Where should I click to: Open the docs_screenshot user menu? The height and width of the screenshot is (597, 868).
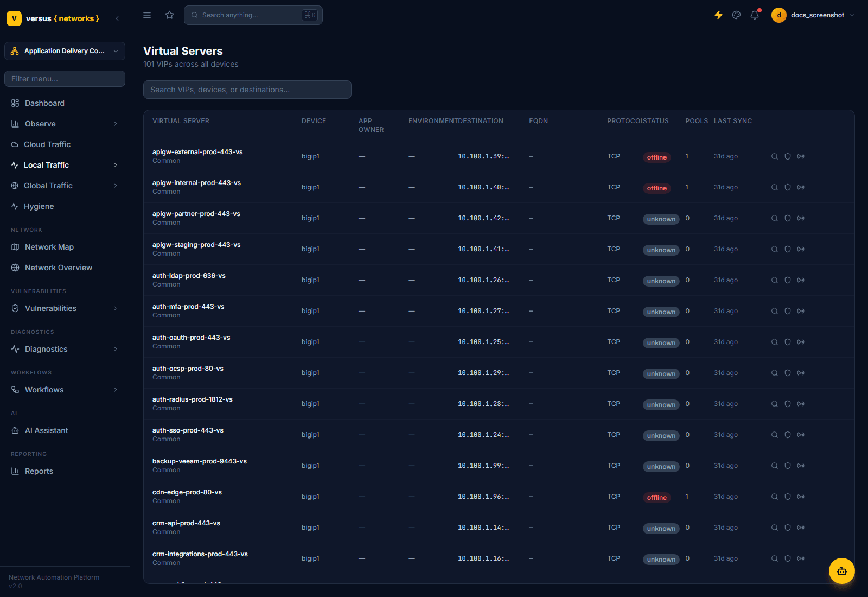pyautogui.click(x=813, y=15)
